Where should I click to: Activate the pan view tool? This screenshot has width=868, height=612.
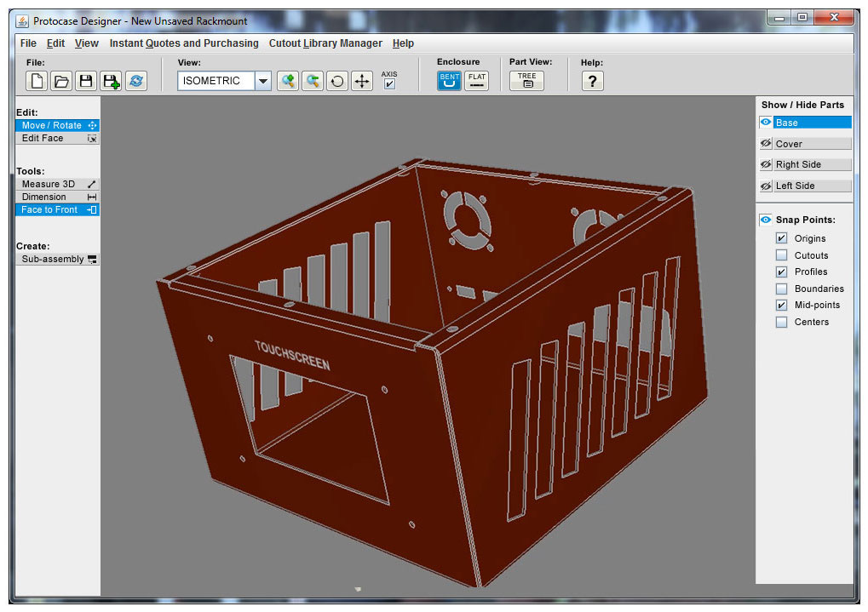click(x=361, y=81)
